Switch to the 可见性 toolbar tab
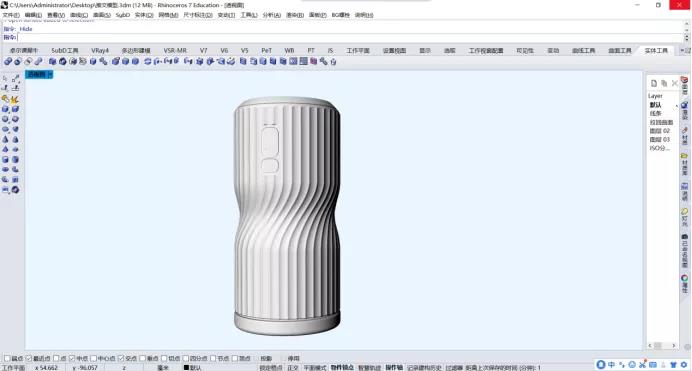 (525, 51)
